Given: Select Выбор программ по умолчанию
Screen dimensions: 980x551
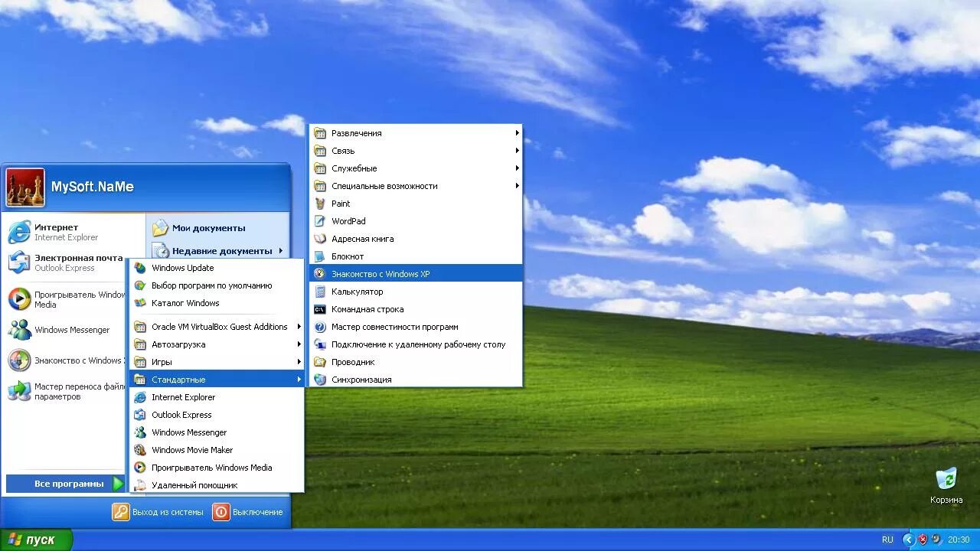Looking at the screenshot, I should (217, 285).
